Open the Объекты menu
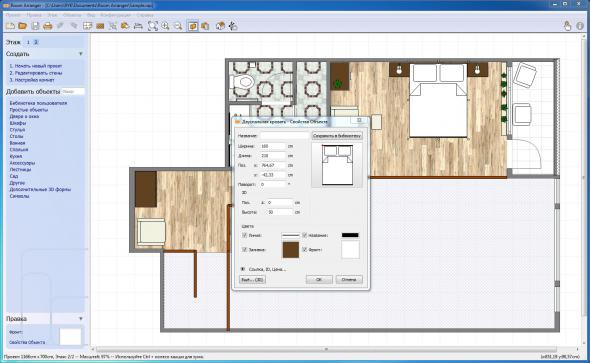 (x=72, y=15)
